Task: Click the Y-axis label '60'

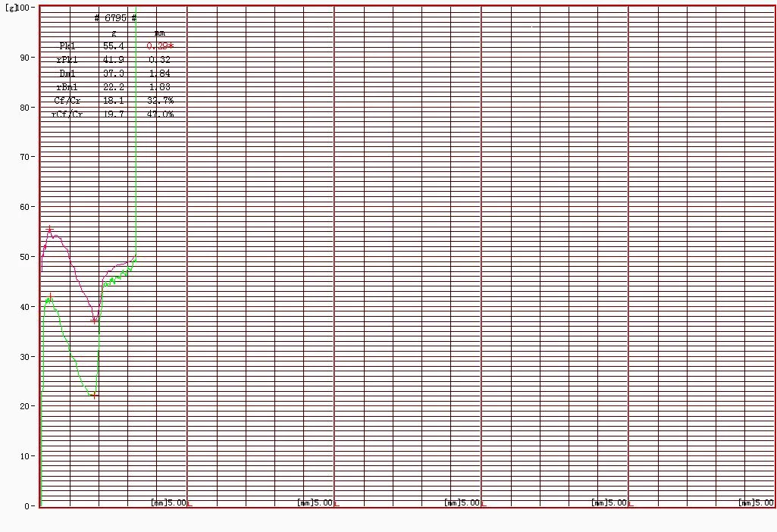Action: tap(25, 207)
